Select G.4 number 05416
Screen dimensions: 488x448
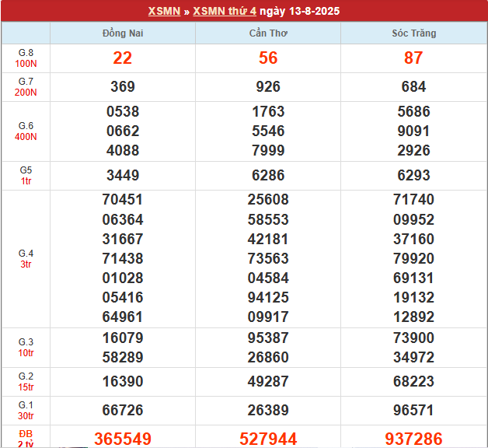point(123,298)
